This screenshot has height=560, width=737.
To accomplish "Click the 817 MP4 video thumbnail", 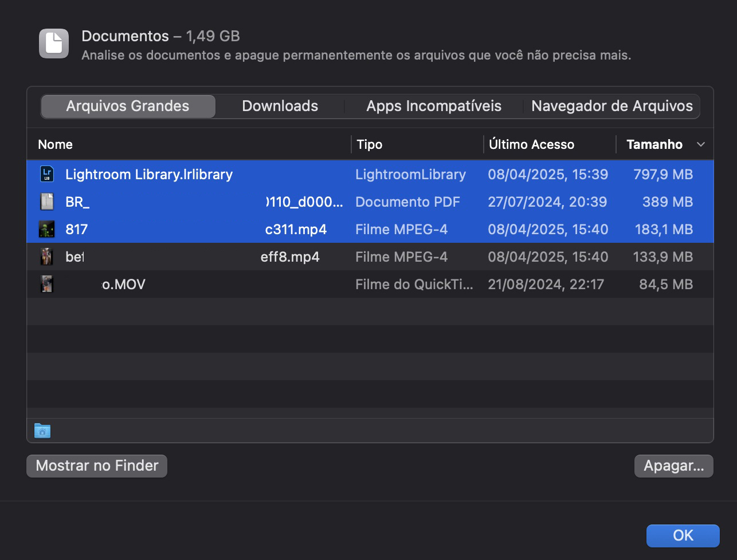I will click(x=47, y=229).
